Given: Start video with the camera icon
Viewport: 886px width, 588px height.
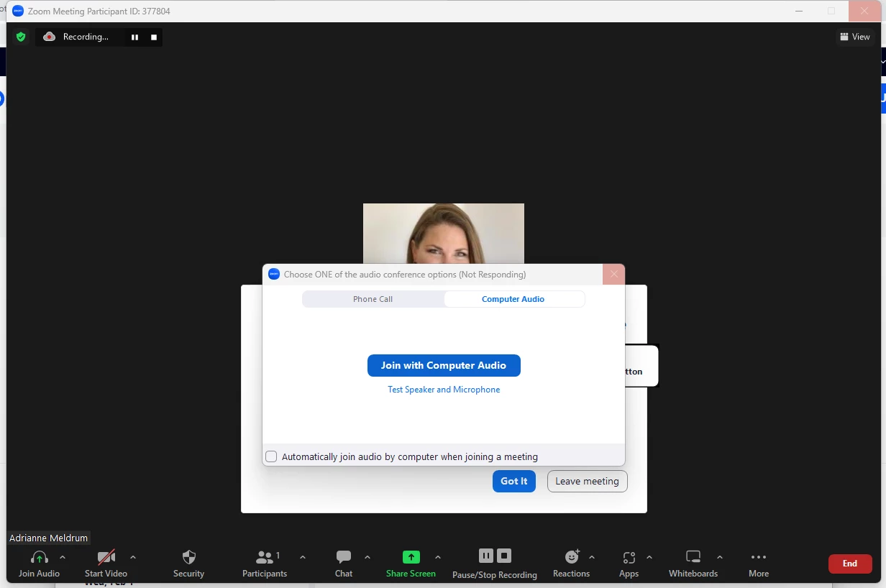Looking at the screenshot, I should click(106, 557).
